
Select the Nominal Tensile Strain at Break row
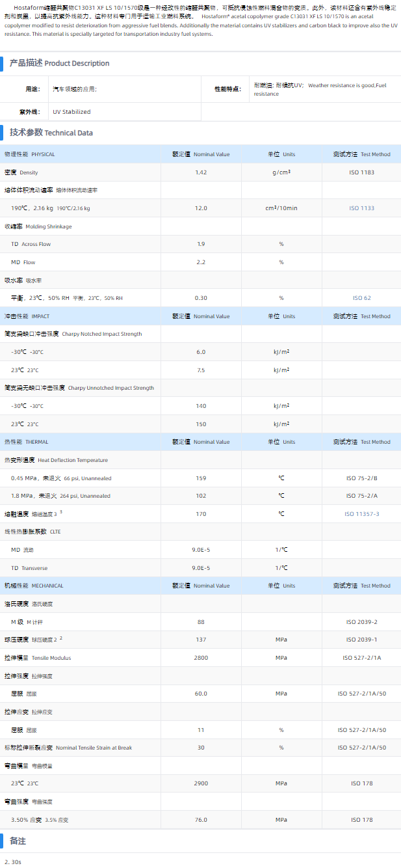pyautogui.click(x=68, y=748)
